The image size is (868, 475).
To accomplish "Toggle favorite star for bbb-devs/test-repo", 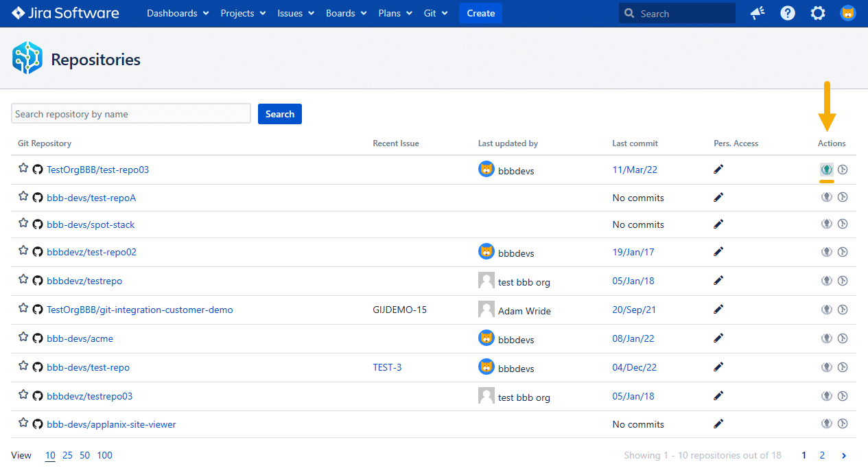I will pyautogui.click(x=23, y=366).
